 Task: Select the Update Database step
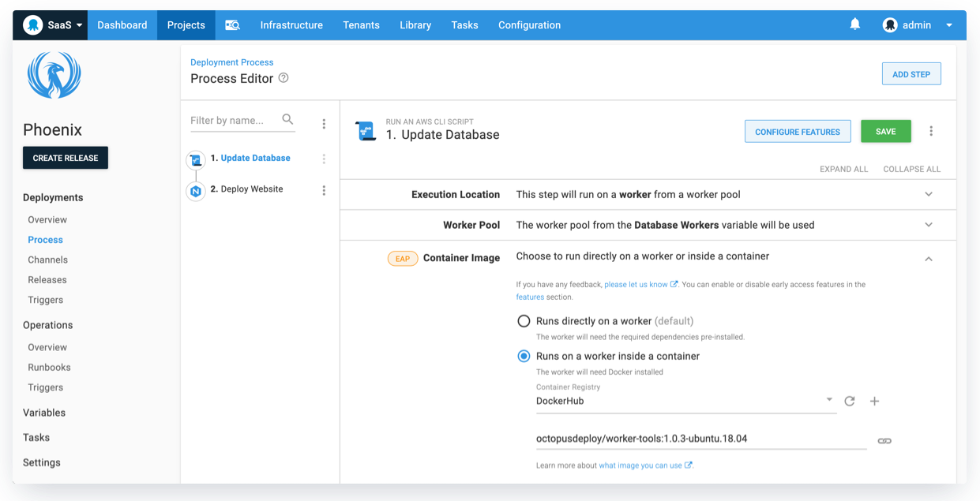tap(255, 158)
